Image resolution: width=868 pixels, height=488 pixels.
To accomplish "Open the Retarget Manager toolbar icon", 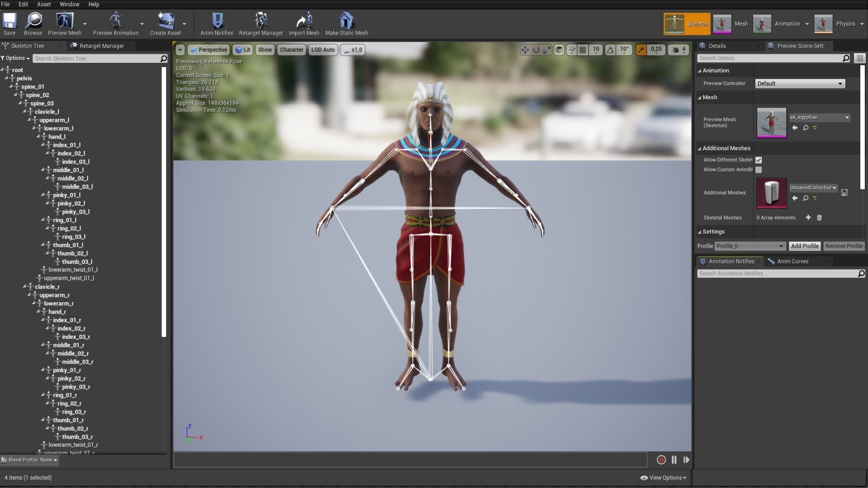I will pyautogui.click(x=261, y=24).
